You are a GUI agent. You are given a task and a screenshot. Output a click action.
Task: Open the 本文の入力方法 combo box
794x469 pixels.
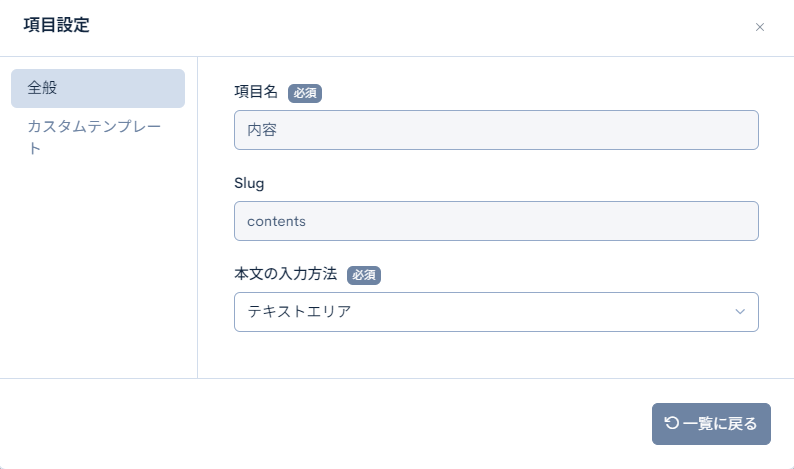pyautogui.click(x=495, y=311)
